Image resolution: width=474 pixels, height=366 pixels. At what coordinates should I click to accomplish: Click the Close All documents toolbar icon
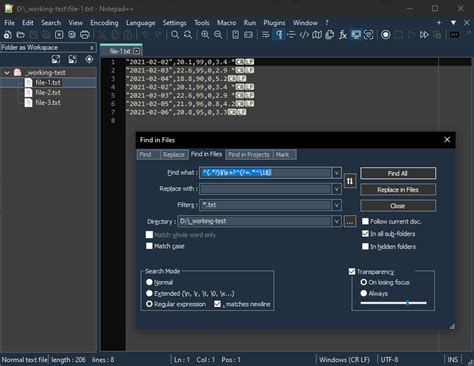72,35
